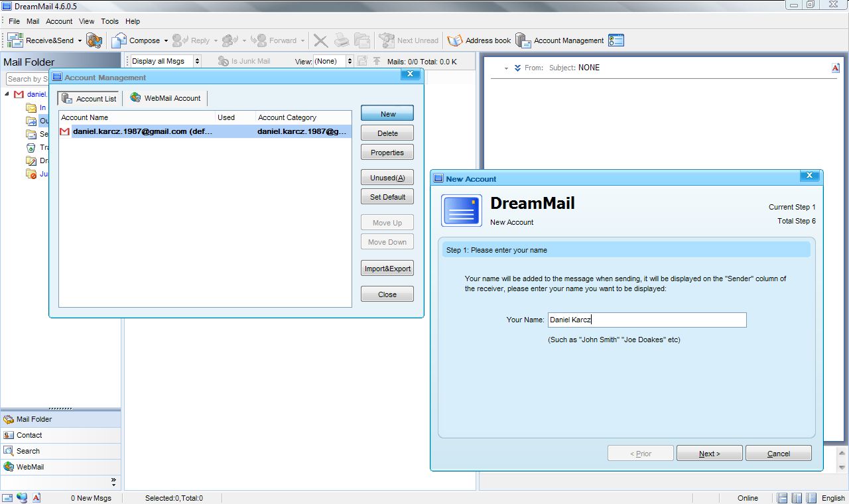Click the English language status bar entry

833,498
